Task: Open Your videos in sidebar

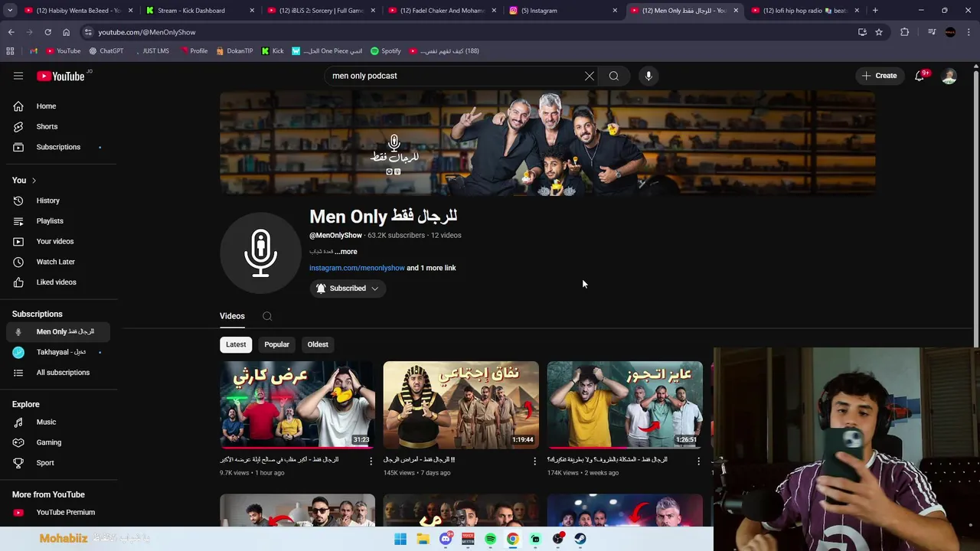Action: [x=58, y=242]
